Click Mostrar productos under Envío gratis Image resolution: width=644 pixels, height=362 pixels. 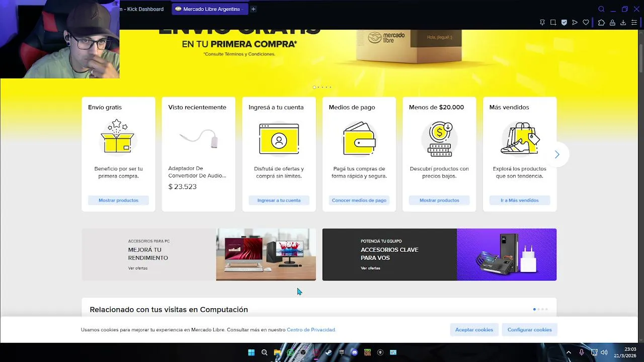tap(118, 200)
